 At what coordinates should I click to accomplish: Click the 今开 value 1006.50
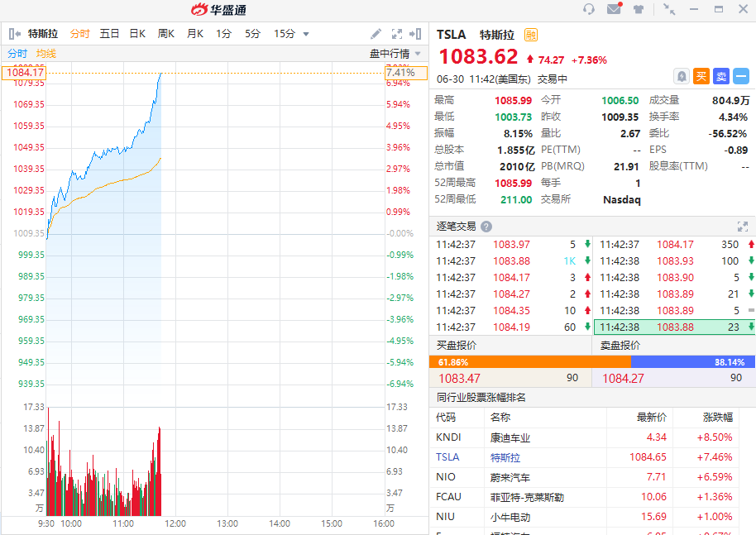coord(620,100)
